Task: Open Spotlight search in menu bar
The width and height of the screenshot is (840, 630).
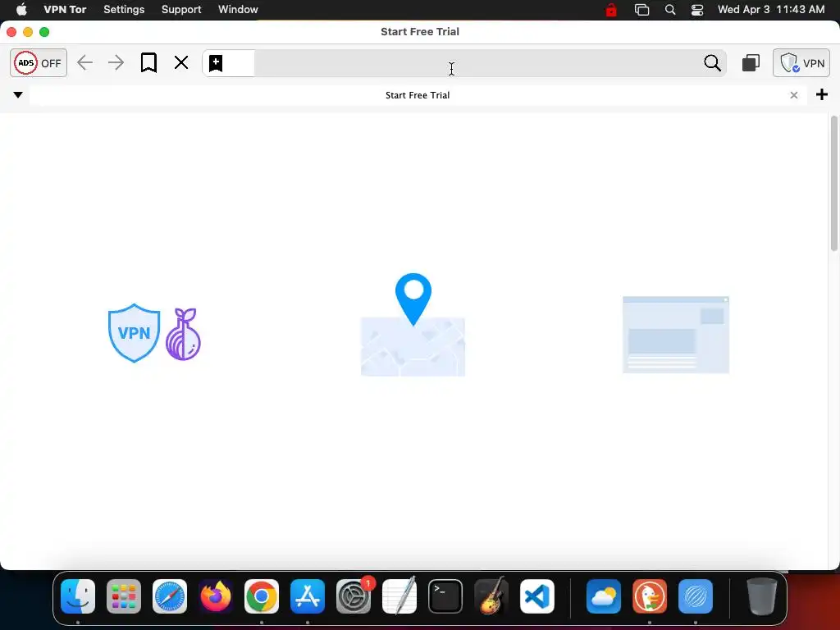Action: tap(669, 10)
